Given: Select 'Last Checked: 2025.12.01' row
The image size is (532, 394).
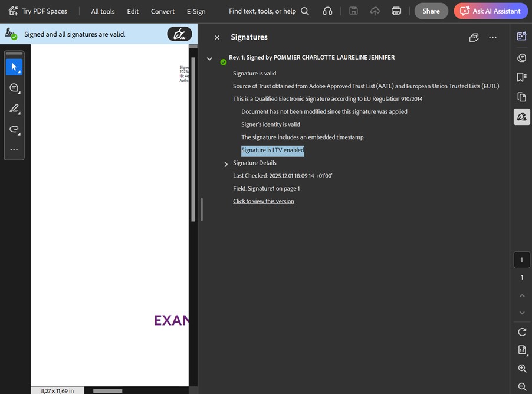Looking at the screenshot, I should [283, 176].
